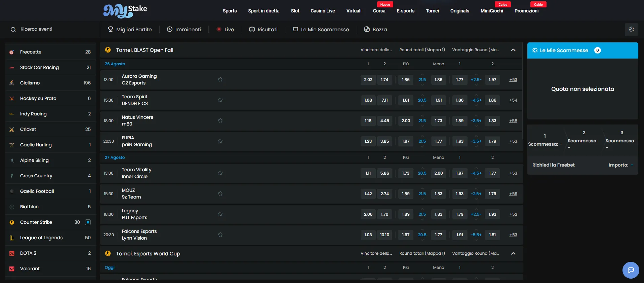Open Ciclismo category icon

[12, 83]
